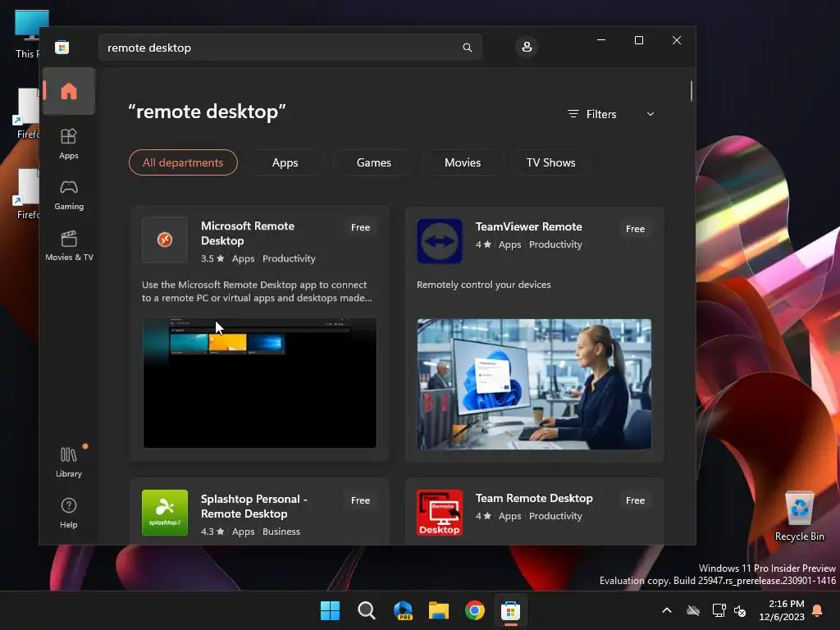
Task: Select the Apps department tab
Action: point(285,162)
